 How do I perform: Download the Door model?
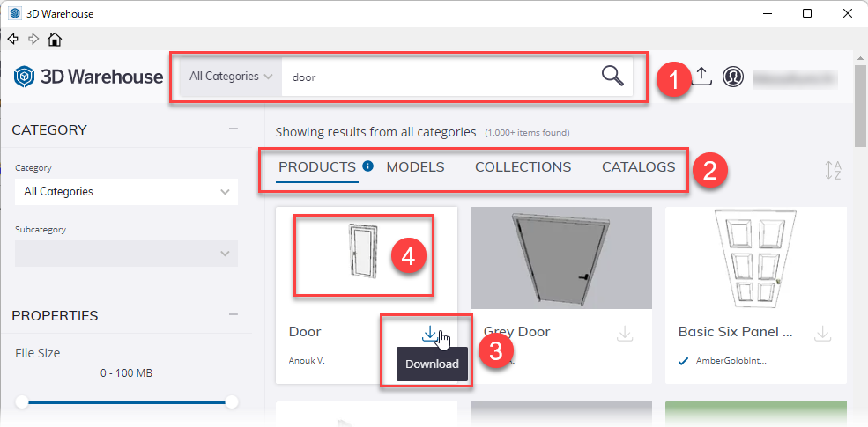coord(429,333)
